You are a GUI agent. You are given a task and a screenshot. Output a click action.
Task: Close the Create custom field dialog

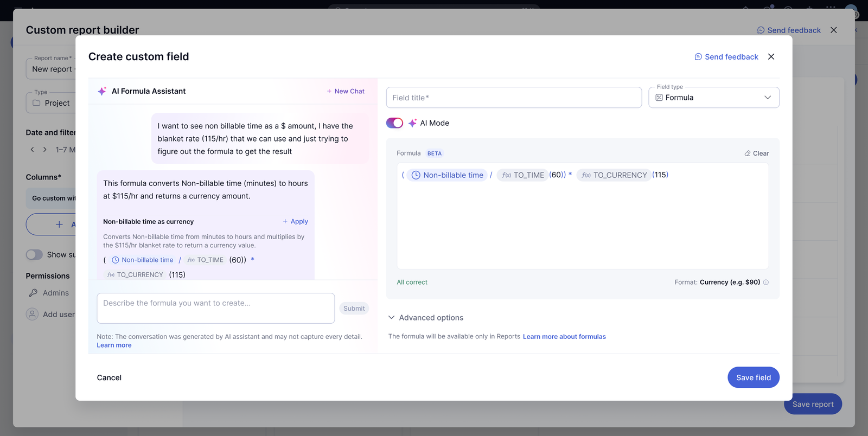pos(771,57)
